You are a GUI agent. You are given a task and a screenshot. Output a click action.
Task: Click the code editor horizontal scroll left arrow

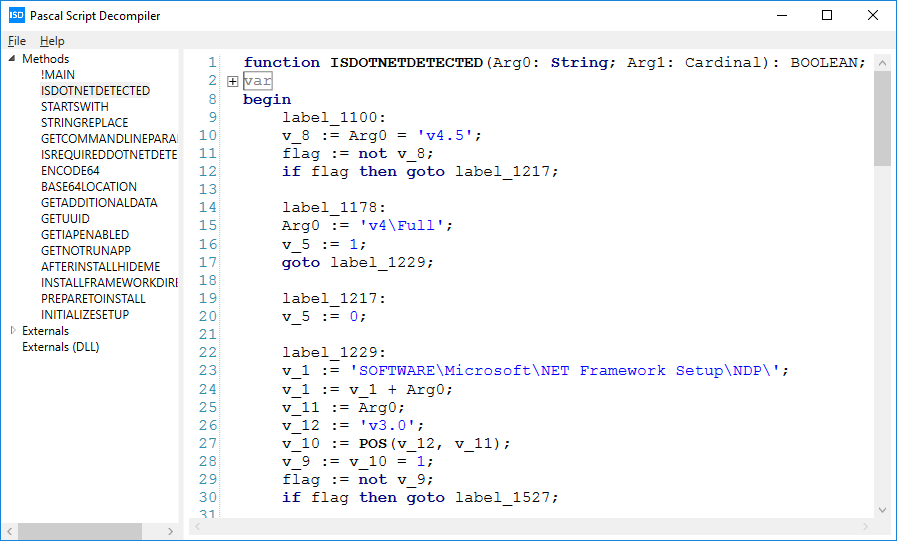[197, 526]
